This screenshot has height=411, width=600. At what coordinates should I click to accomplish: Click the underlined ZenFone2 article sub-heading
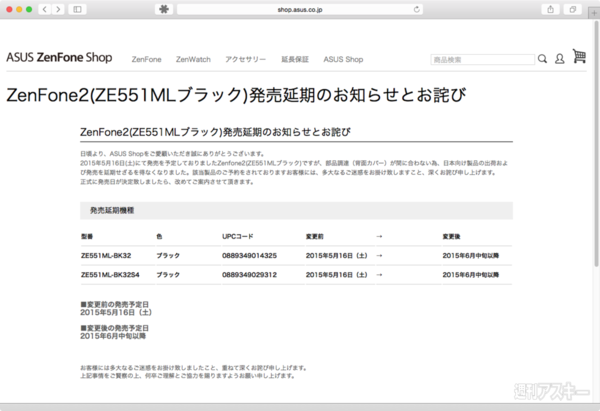click(x=215, y=132)
